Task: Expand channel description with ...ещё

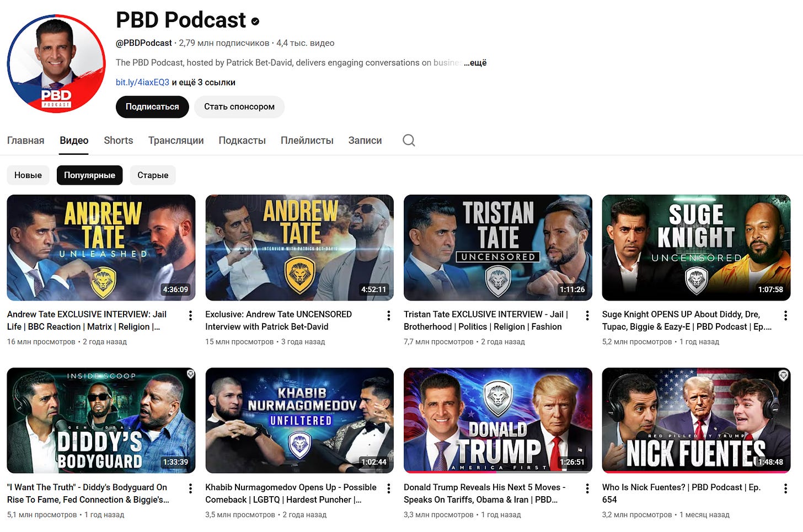Action: pos(475,63)
